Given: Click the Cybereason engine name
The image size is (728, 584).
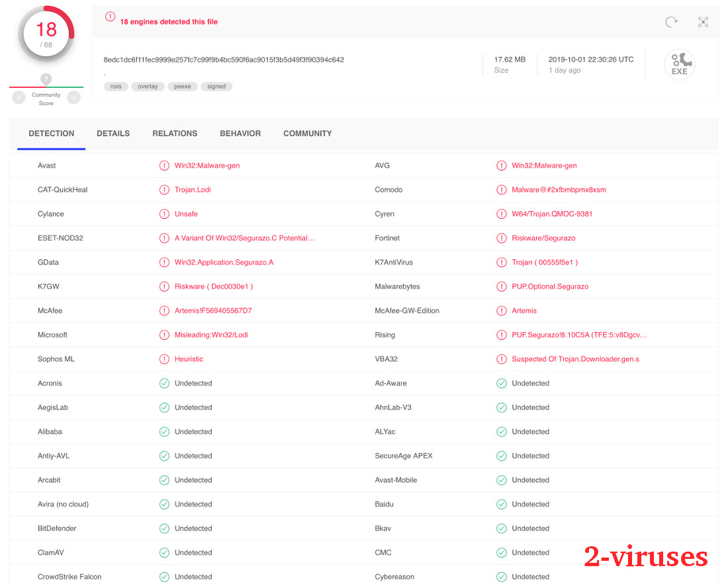Looking at the screenshot, I should pos(394,577).
